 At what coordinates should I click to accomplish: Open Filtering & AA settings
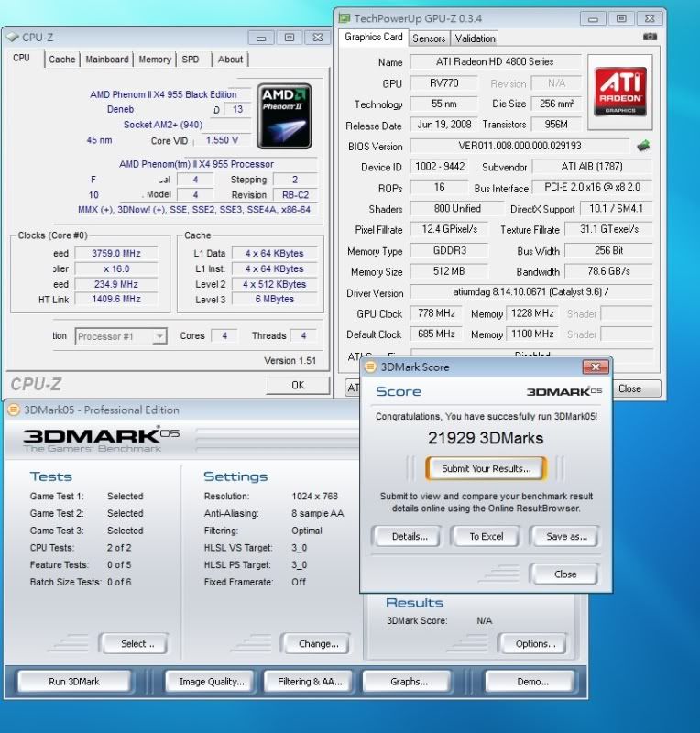(x=310, y=682)
